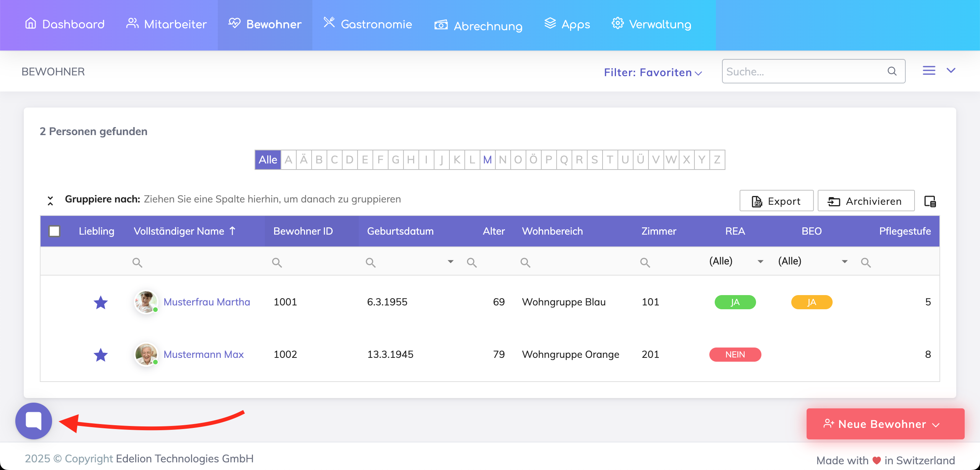Click the Dashboard home icon

(x=31, y=24)
